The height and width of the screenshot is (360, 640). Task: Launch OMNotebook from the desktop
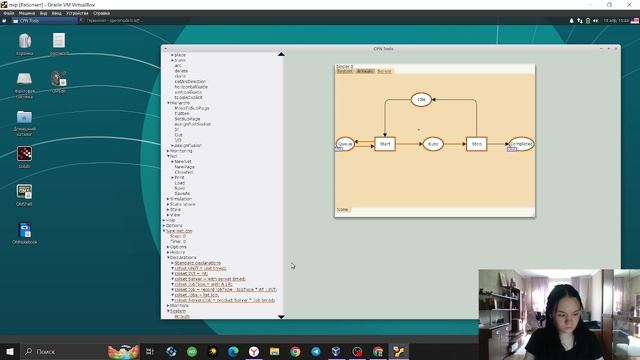coord(24,230)
